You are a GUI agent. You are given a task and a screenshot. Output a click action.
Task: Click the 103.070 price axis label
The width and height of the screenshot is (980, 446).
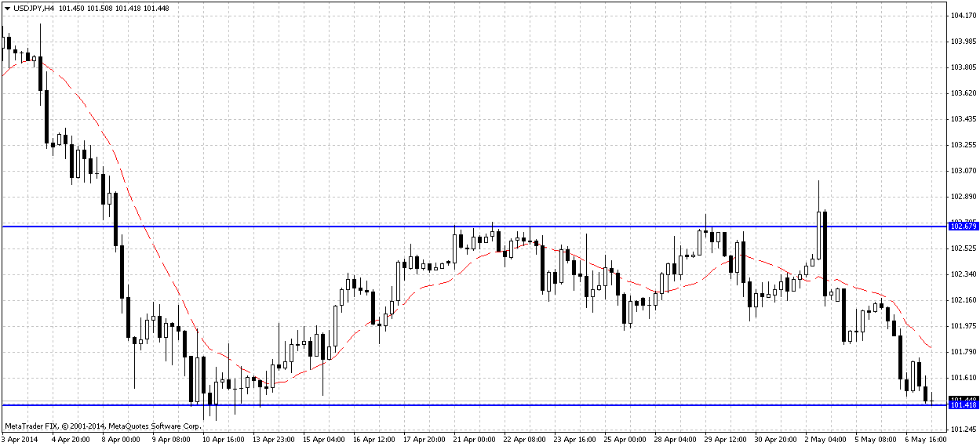(962, 171)
